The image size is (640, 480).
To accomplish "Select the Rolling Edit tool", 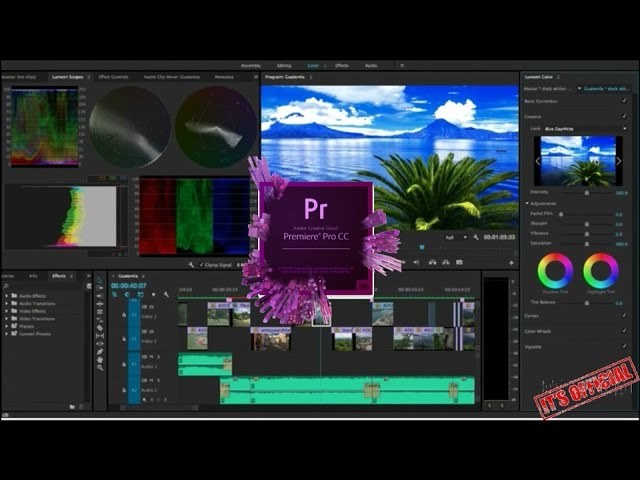I will click(100, 304).
